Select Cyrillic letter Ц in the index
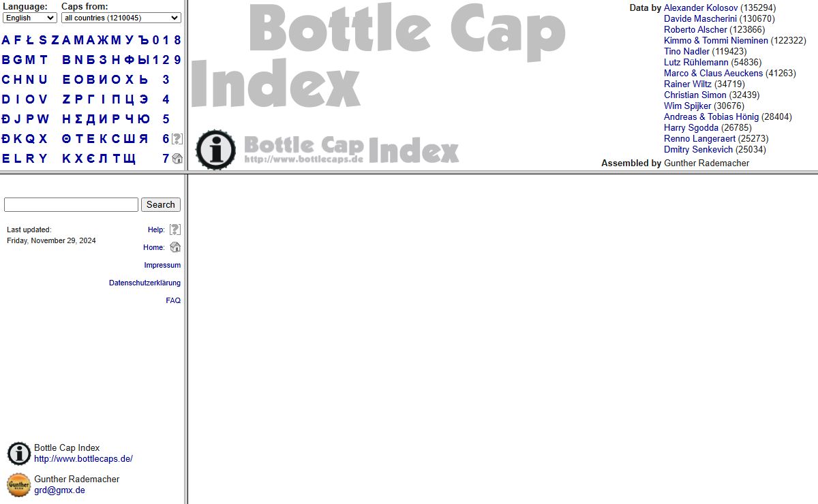Image resolution: width=818 pixels, height=504 pixels. coord(130,99)
